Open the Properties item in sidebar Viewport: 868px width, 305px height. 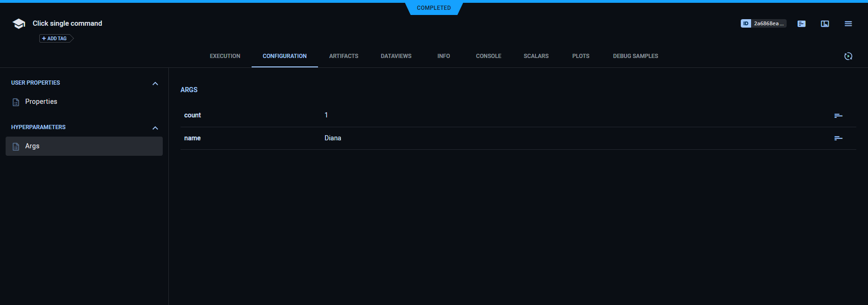click(41, 102)
